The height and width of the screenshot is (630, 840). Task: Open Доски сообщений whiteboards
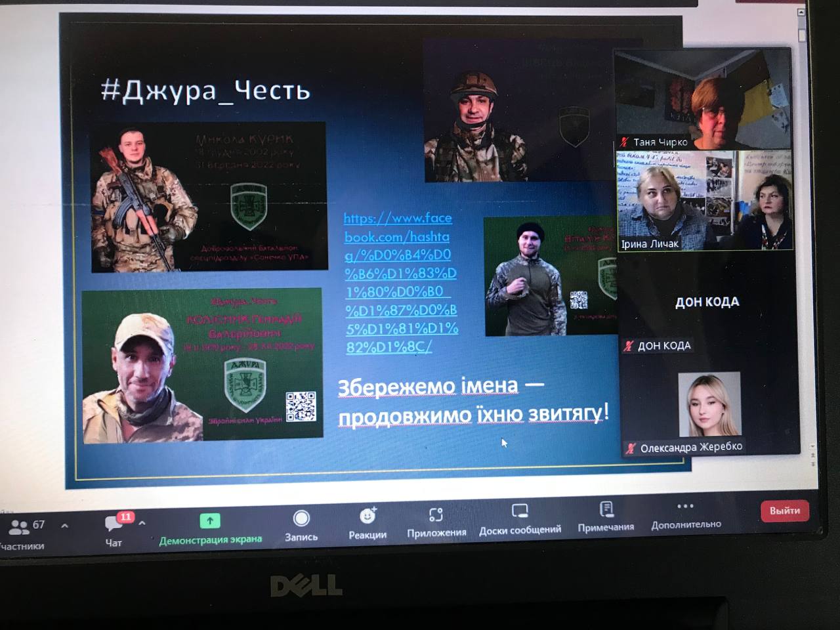[520, 512]
